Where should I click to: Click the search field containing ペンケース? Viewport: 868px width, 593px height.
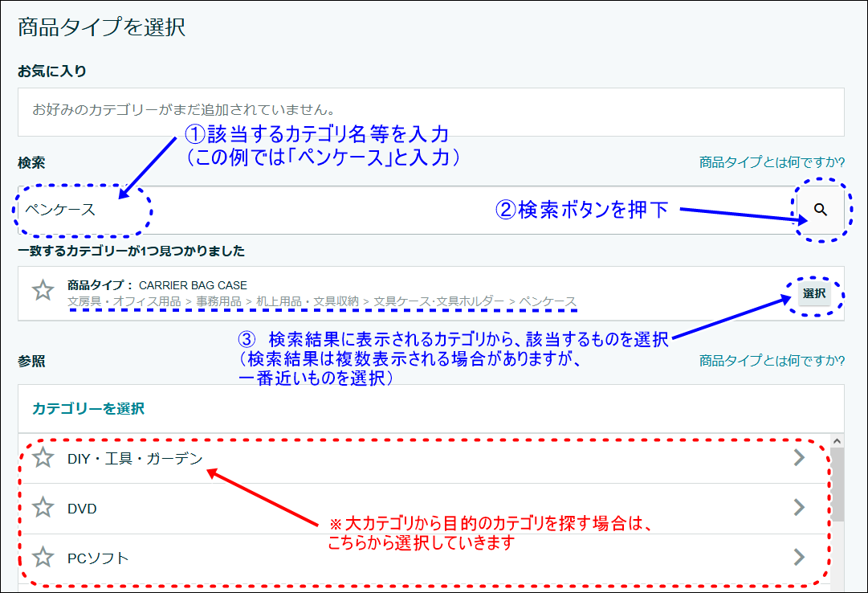pos(407,210)
